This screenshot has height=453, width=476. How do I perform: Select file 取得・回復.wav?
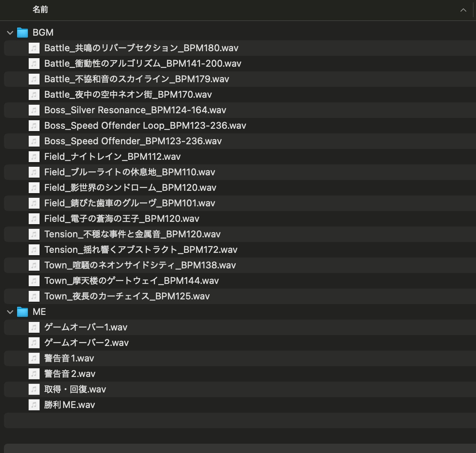coord(75,389)
